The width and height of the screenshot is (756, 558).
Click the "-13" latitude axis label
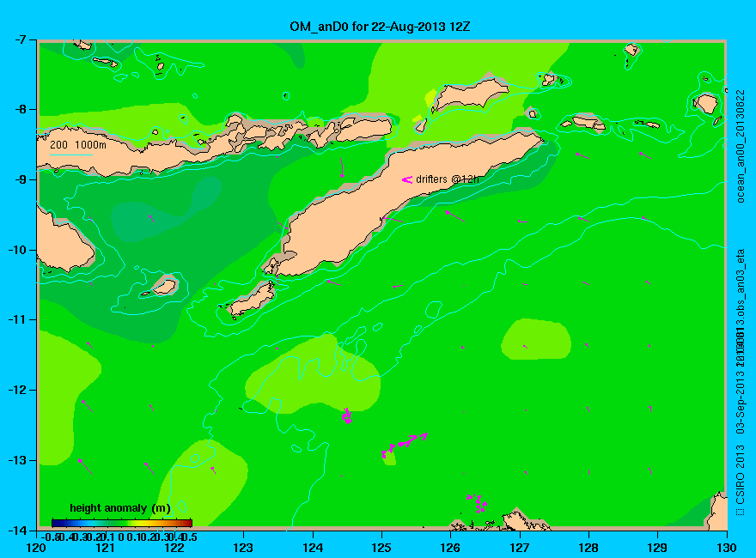pos(18,460)
